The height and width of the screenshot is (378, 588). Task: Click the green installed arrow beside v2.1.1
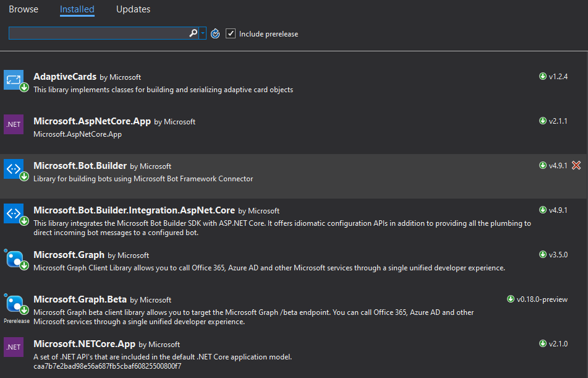coord(543,121)
